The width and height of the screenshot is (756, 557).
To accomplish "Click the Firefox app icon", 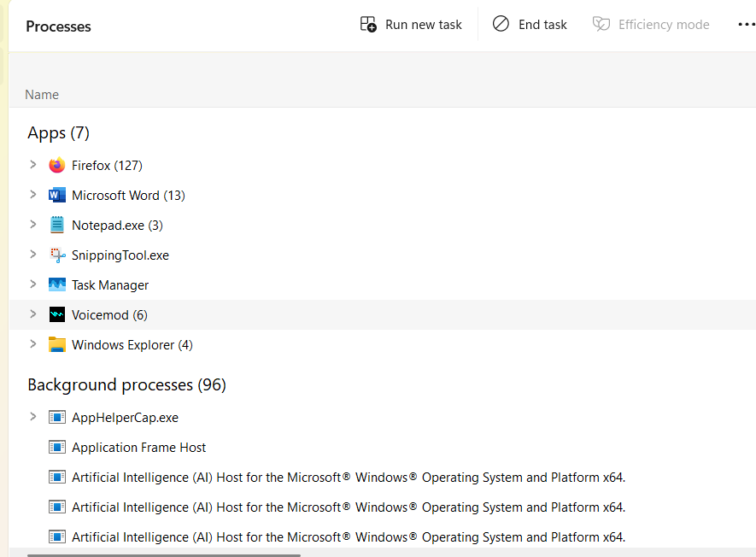I will (57, 166).
